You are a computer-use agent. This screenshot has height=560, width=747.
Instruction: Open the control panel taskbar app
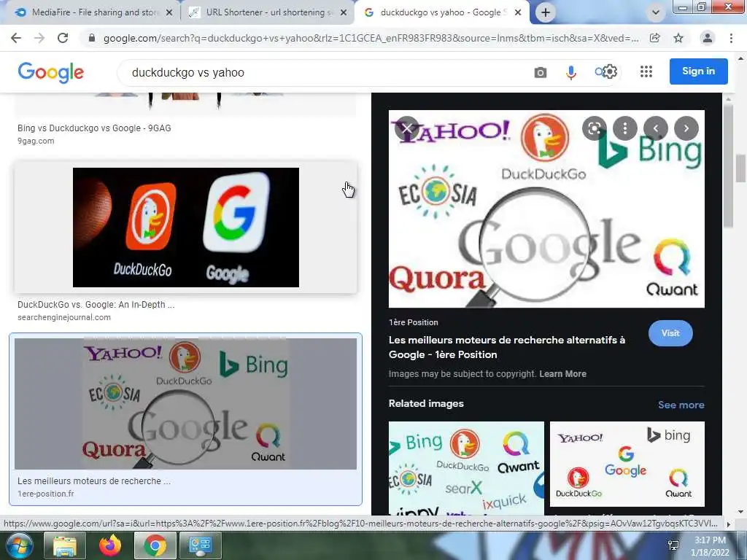point(200,545)
